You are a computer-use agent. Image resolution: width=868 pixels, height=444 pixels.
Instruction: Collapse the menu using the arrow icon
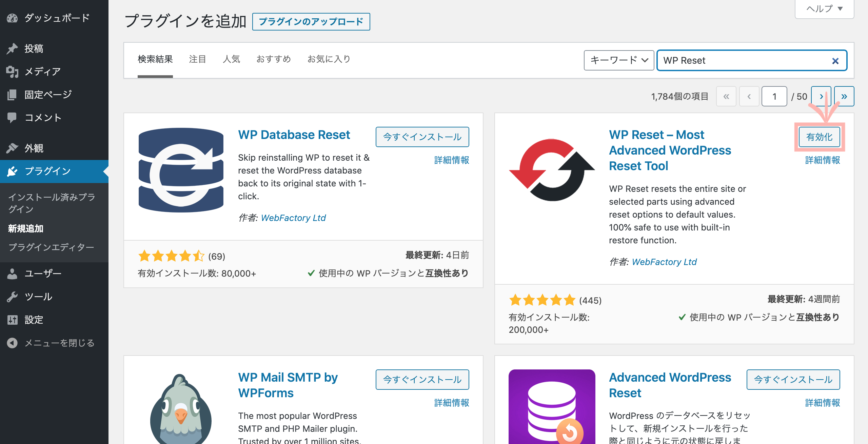click(12, 343)
